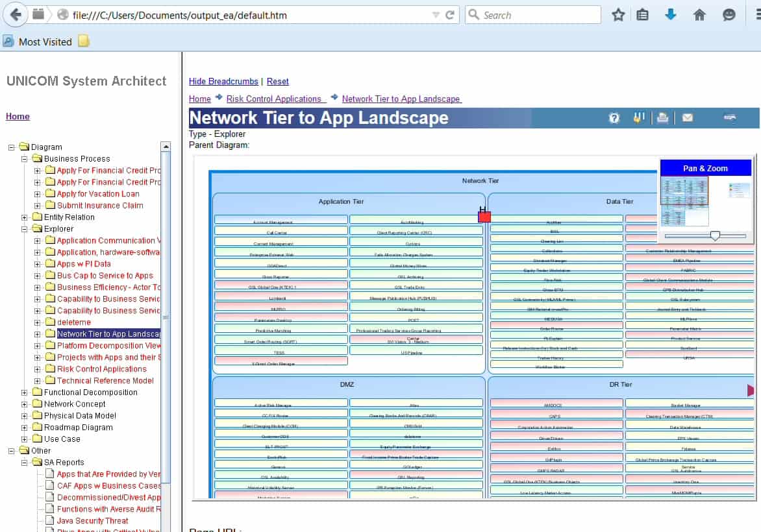Click the DMZ container heading
The height and width of the screenshot is (532, 761).
point(347,385)
